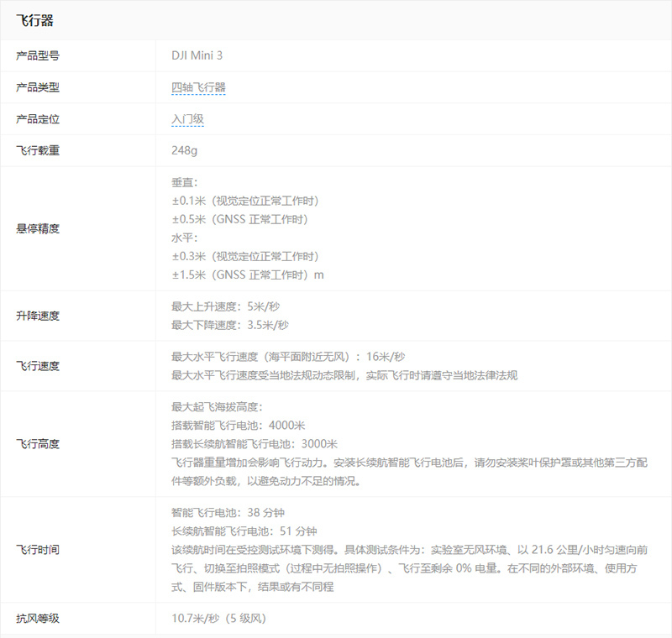Screen dimensions: 672x638
Task: Select 长续航智能飞行电池: 51 分钟 line
Action: coord(244,531)
